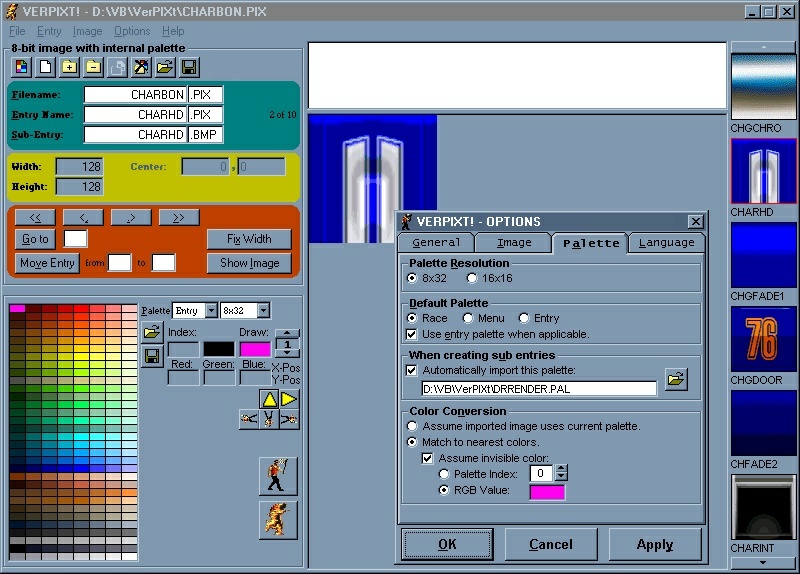Select the Menu default palette option
This screenshot has height=574, width=800.
tap(468, 318)
